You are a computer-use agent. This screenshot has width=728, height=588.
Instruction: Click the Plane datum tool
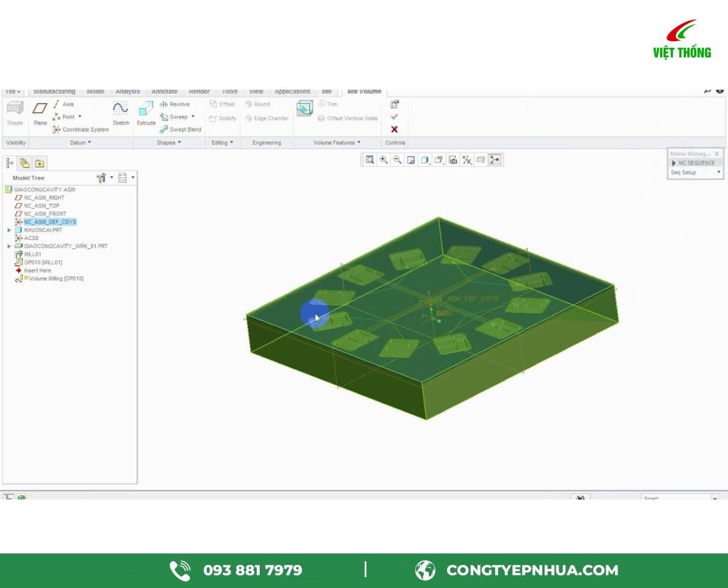point(40,113)
